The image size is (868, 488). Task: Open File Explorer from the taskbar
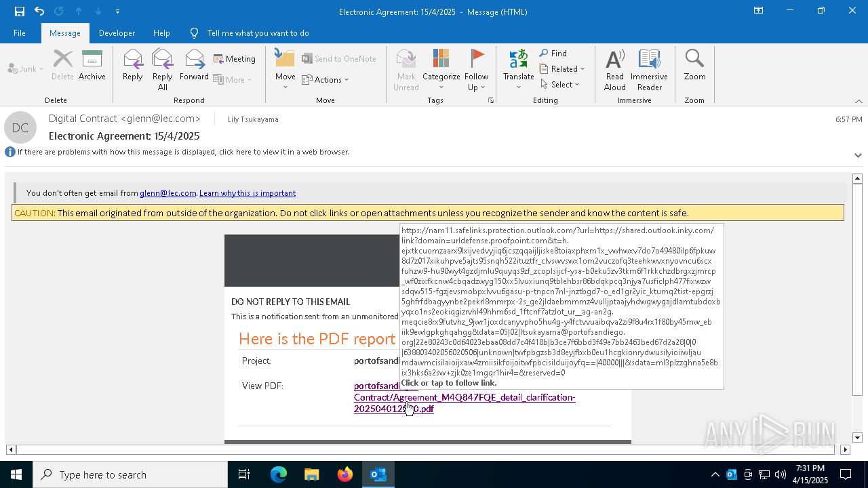click(x=311, y=474)
